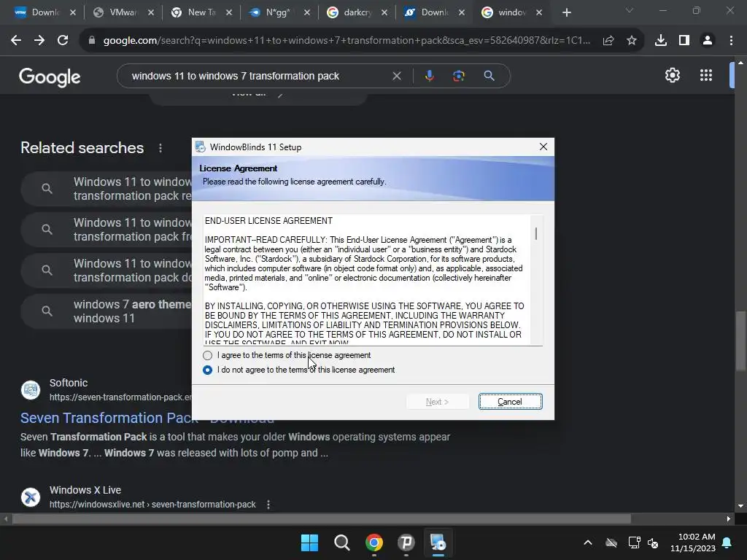Click the network tray icon
The image size is (747, 560).
click(x=634, y=542)
